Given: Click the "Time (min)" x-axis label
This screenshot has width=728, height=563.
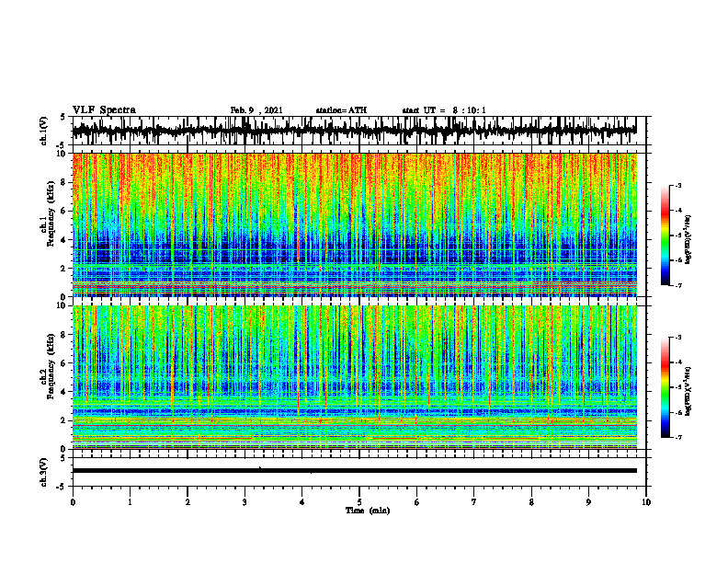Looking at the screenshot, I should point(368,511).
